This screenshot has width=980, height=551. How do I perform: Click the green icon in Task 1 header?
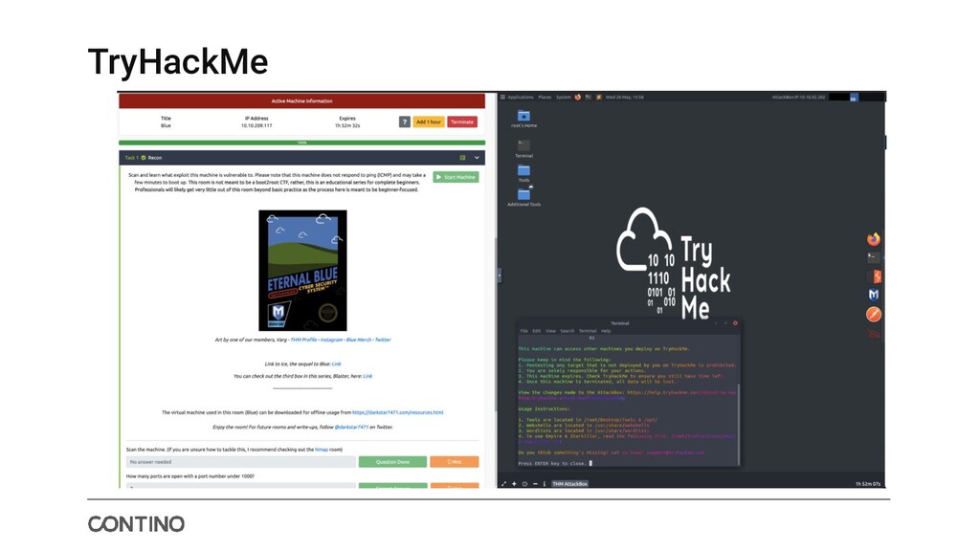tap(462, 158)
